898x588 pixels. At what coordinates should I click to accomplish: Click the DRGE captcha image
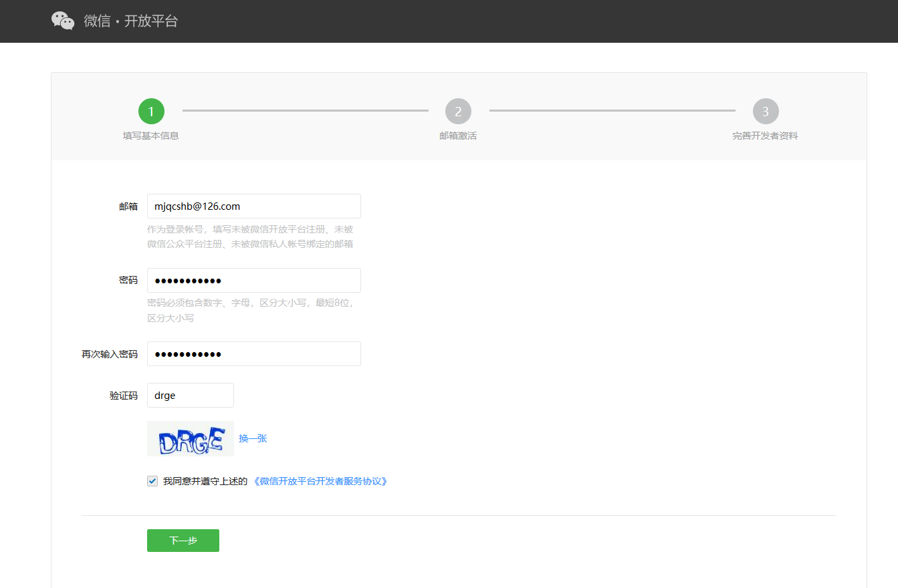(x=191, y=439)
